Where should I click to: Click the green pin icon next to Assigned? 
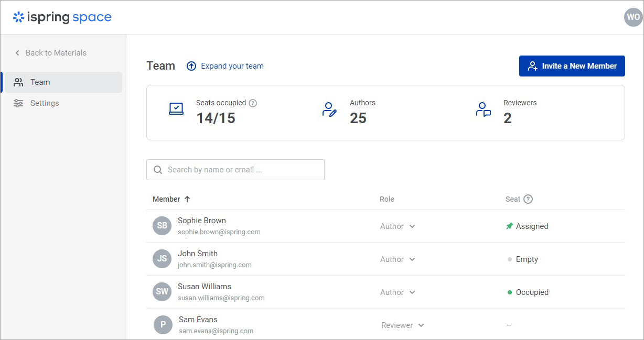(509, 226)
